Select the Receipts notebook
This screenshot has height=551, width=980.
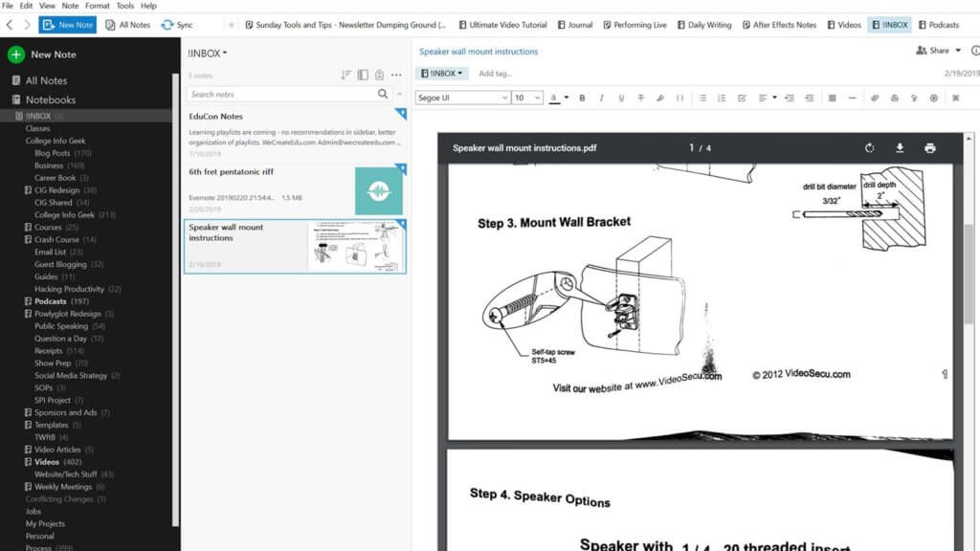click(x=48, y=351)
